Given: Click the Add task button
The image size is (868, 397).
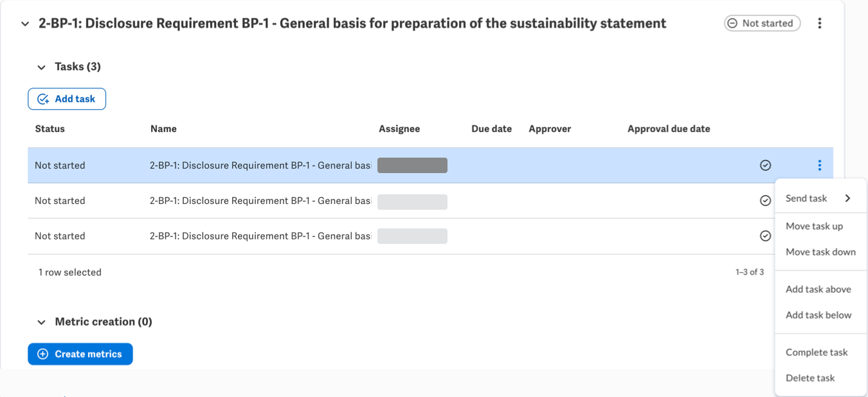Looking at the screenshot, I should 67,98.
